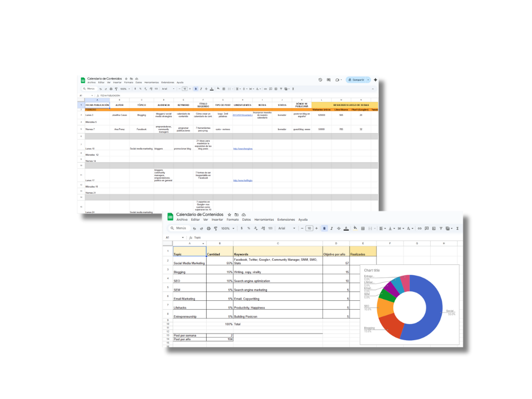Open version history in the upper spreadsheet
The image size is (532, 399).
point(321,80)
